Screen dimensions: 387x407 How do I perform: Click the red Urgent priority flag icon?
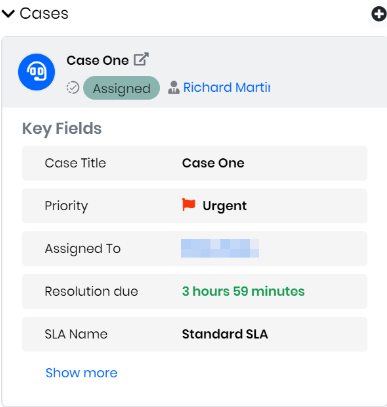[189, 205]
